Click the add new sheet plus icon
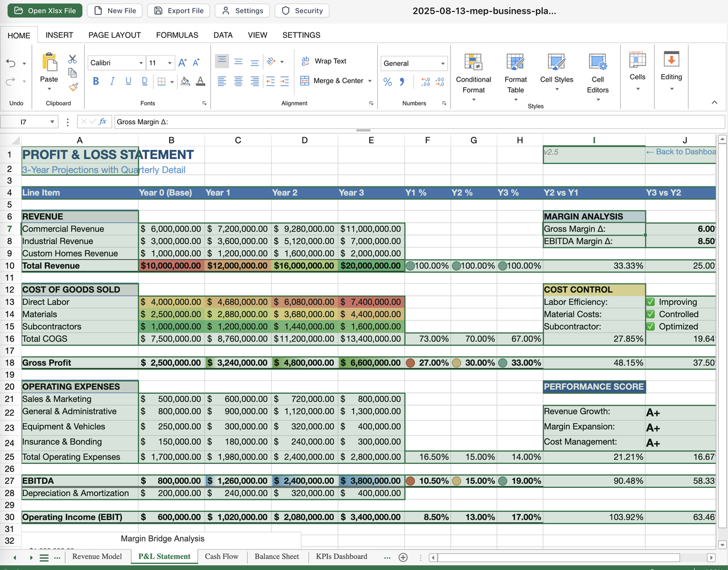The width and height of the screenshot is (728, 570). click(403, 557)
